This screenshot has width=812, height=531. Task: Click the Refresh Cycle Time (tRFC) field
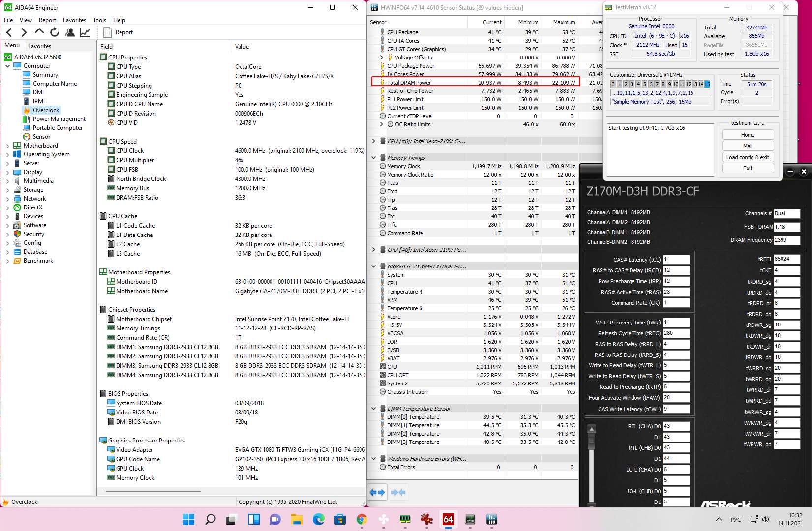click(676, 333)
